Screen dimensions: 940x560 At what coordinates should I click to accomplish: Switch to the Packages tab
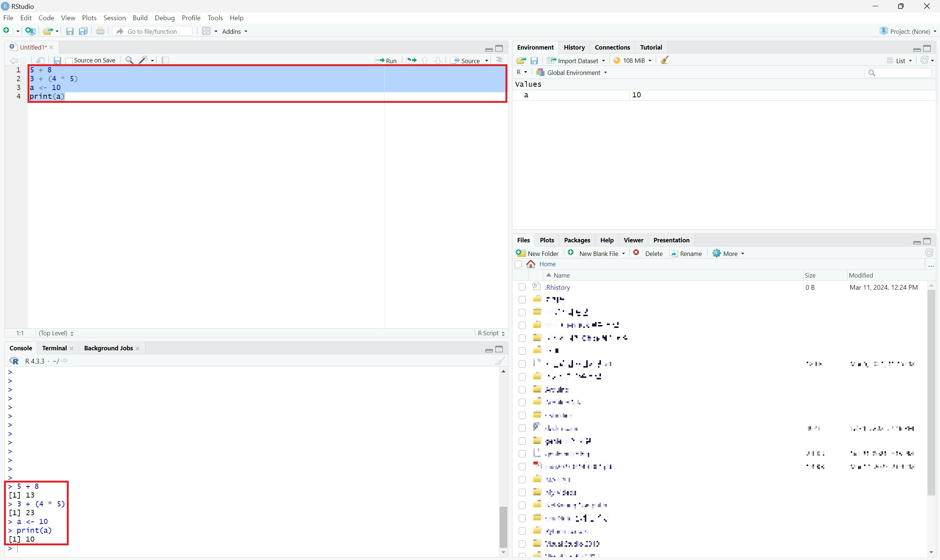577,240
